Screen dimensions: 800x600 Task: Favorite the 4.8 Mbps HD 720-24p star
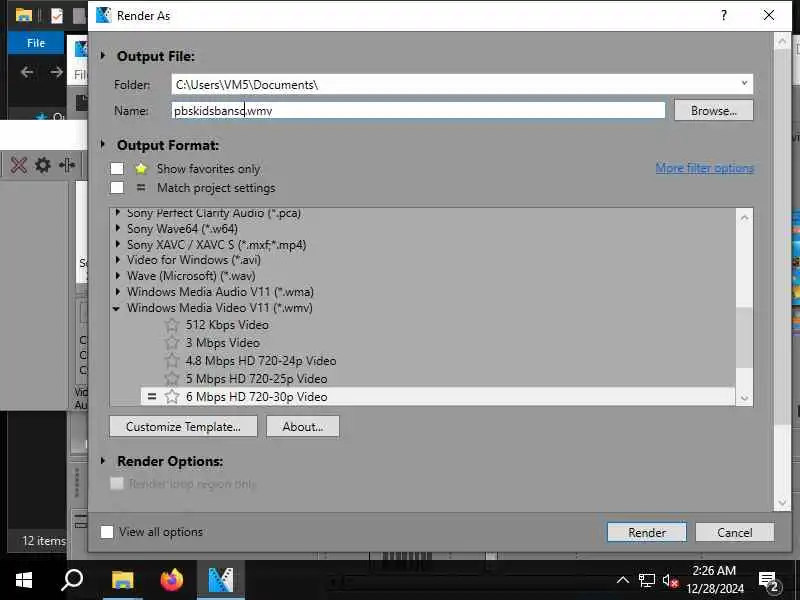pos(172,361)
